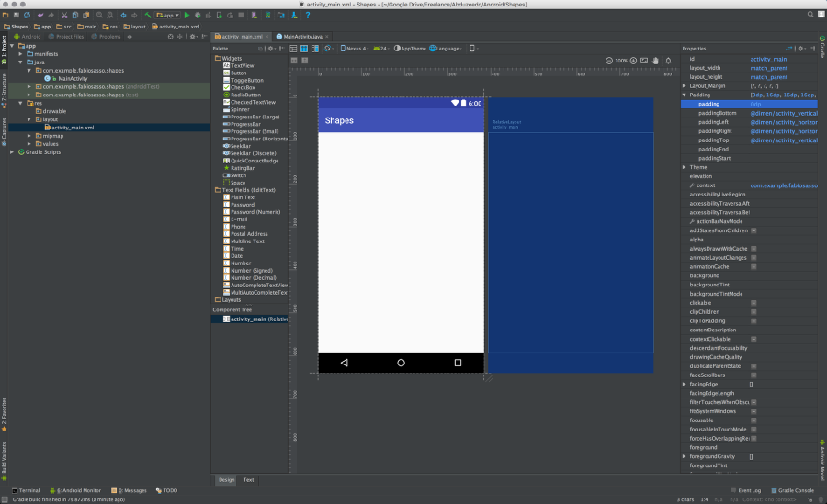Open the API 24 version dropdown
The height and width of the screenshot is (504, 827).
click(x=380, y=49)
